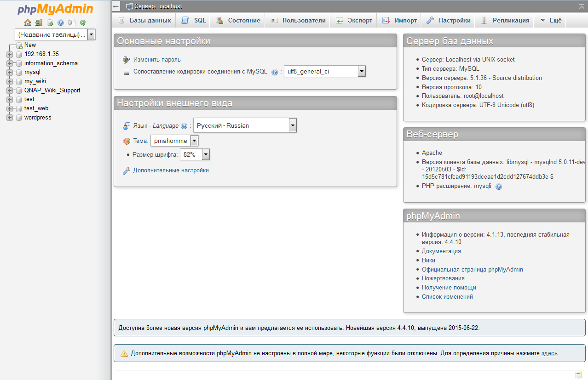588x380 pixels.
Task: Click the left arrow icon beside server breadcrumb
Action: coord(116,6)
